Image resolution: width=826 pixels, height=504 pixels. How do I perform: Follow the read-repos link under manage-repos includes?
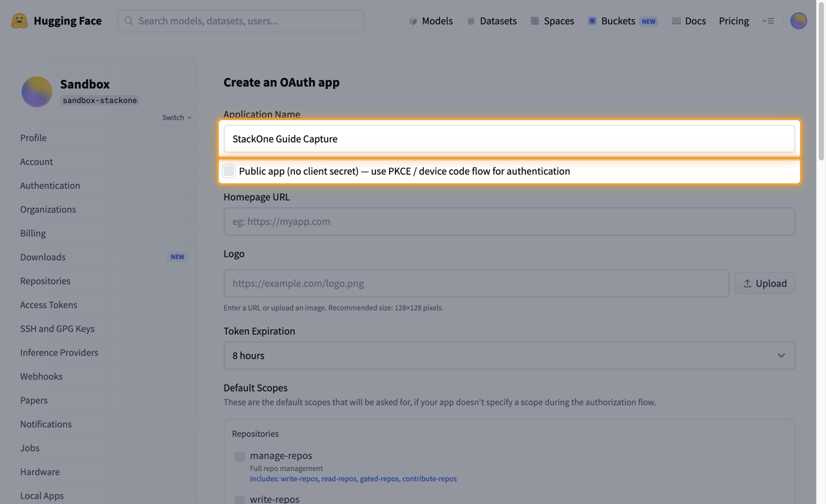pos(339,479)
